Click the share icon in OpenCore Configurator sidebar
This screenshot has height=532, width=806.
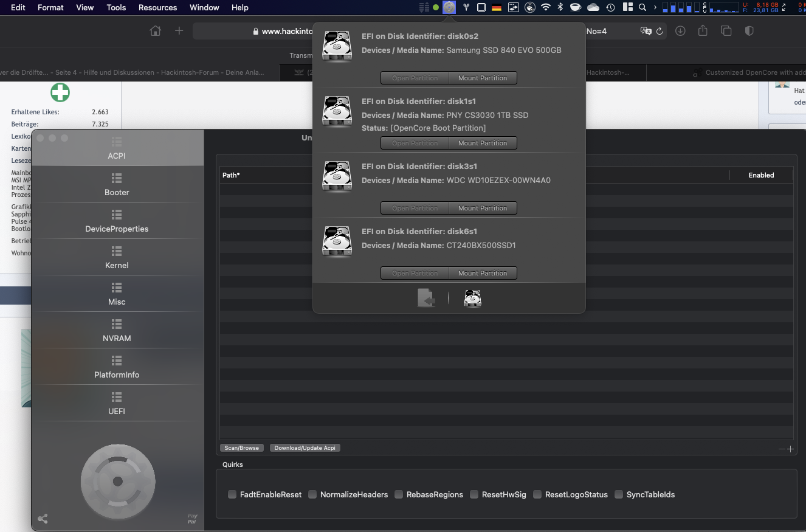coord(43,519)
